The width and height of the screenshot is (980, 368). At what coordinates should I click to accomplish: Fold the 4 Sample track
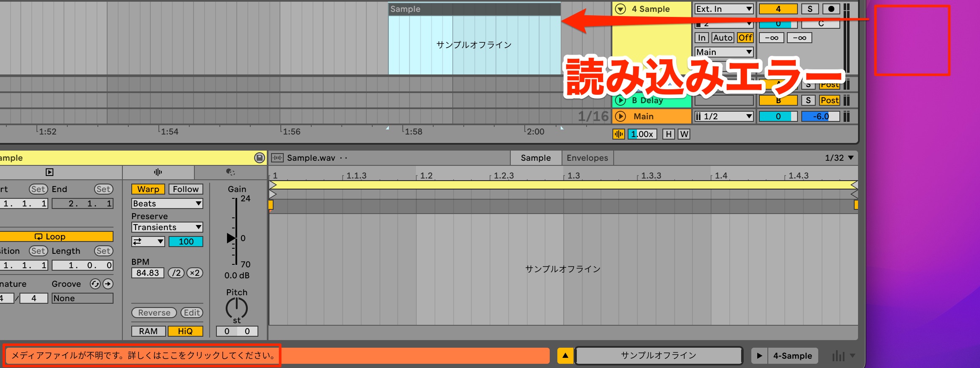coord(620,9)
